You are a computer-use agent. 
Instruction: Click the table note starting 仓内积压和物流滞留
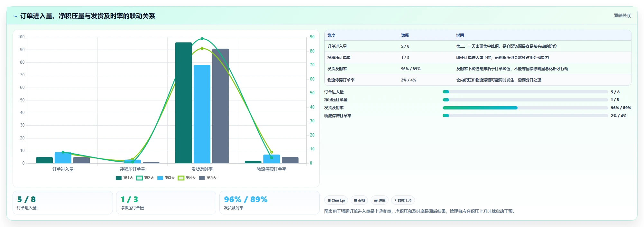499,80
